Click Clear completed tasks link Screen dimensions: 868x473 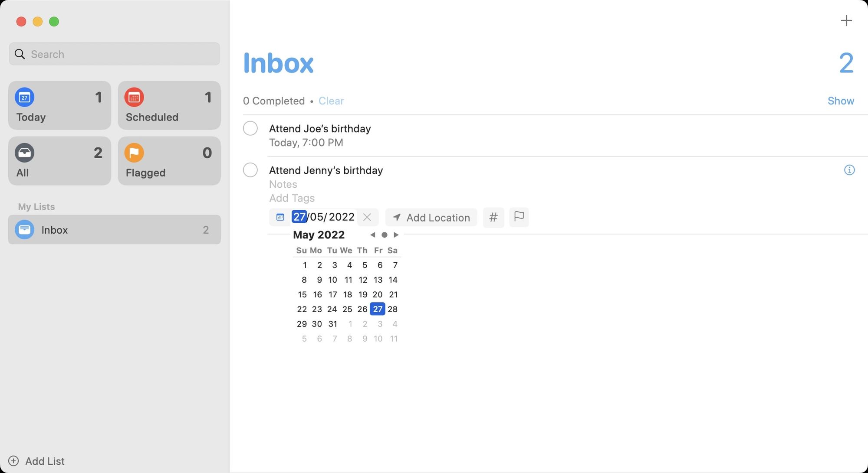coord(331,101)
